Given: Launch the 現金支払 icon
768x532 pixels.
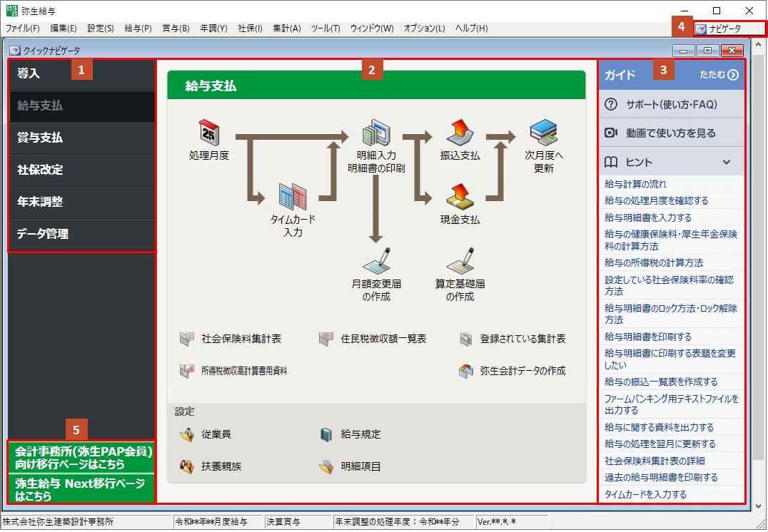Looking at the screenshot, I should [460, 197].
